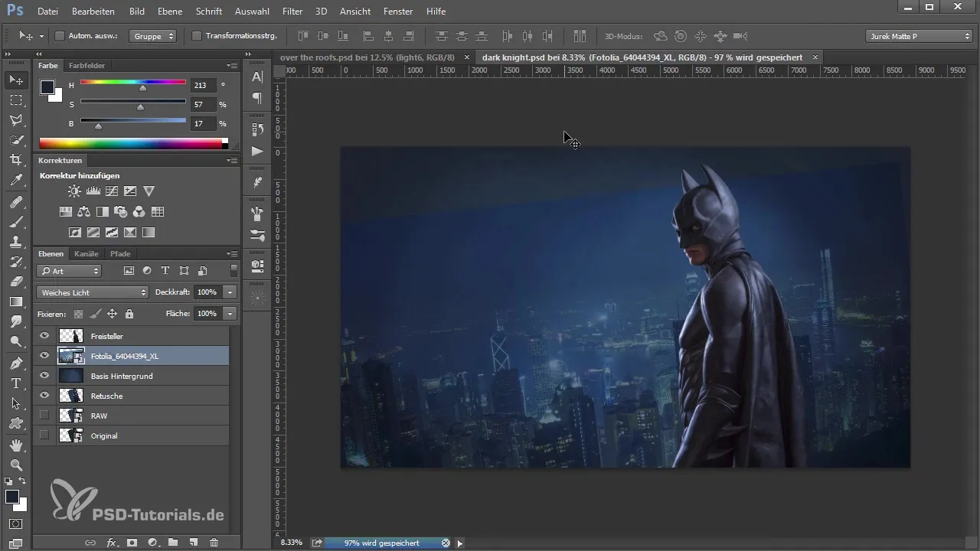Open the Datei menu

pyautogui.click(x=47, y=11)
